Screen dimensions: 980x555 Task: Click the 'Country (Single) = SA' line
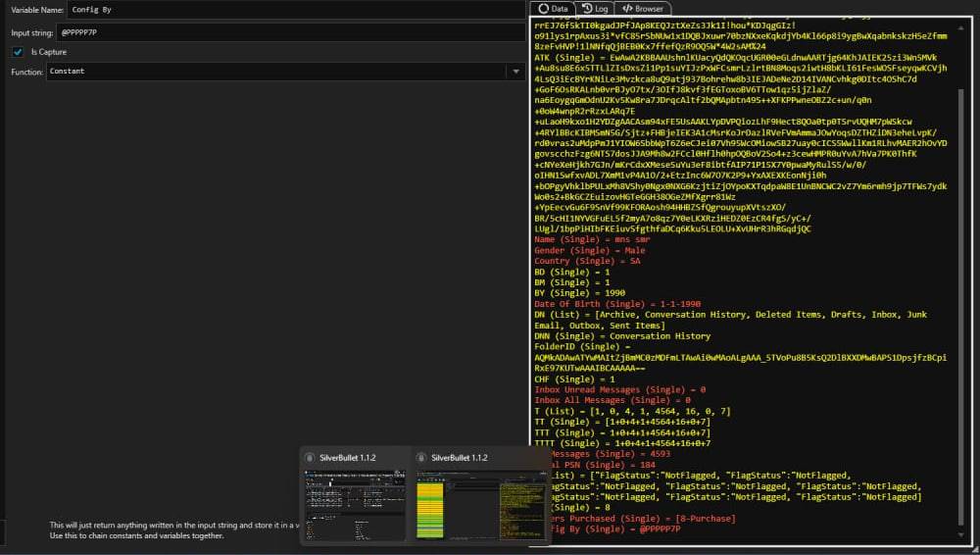point(587,261)
